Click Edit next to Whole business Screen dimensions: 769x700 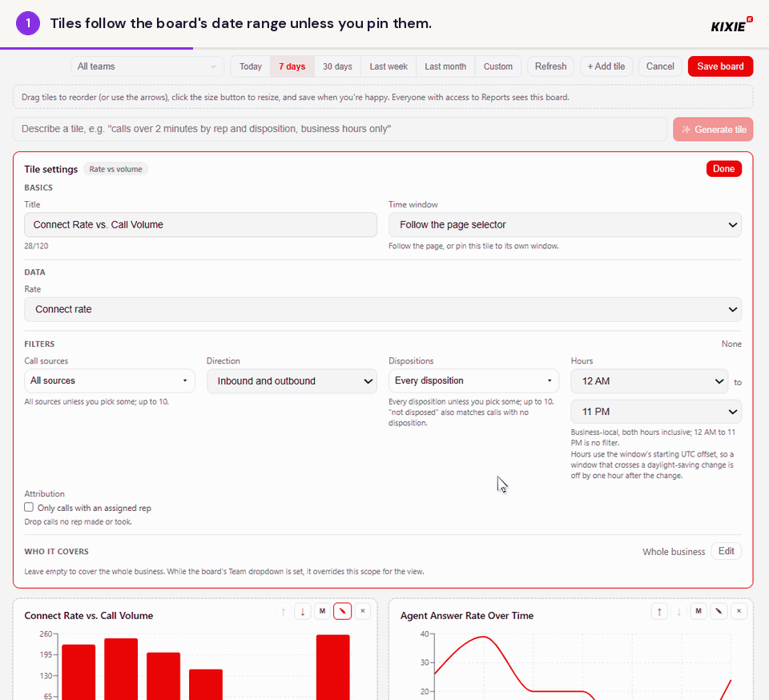(727, 551)
